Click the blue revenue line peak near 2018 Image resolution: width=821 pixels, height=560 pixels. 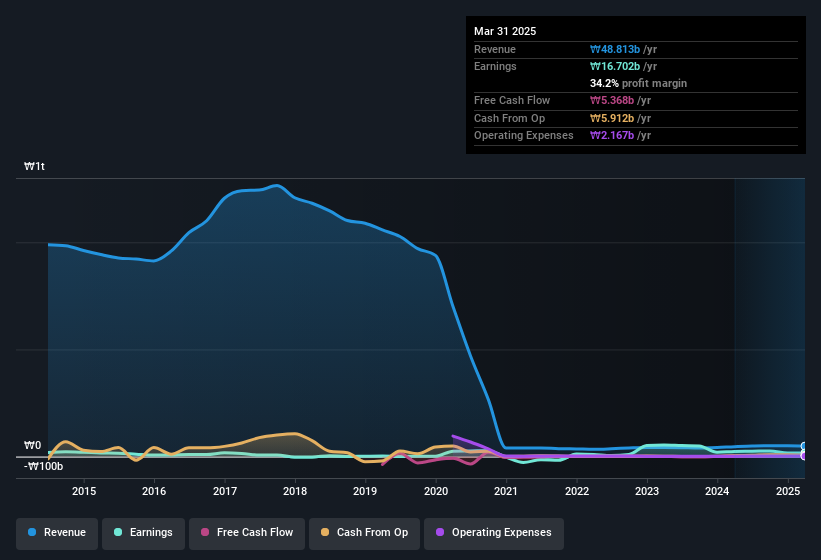click(277, 185)
